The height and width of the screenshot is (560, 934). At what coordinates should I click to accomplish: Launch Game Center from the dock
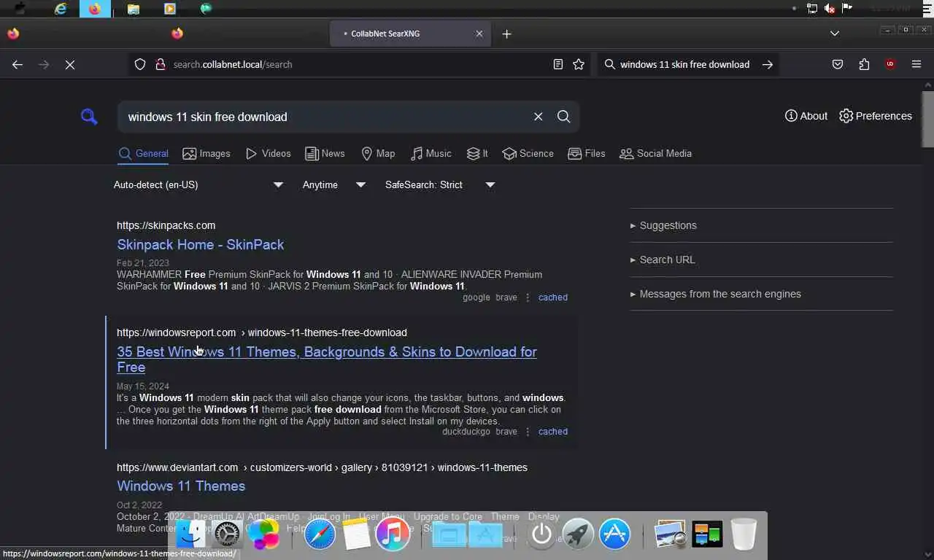263,534
